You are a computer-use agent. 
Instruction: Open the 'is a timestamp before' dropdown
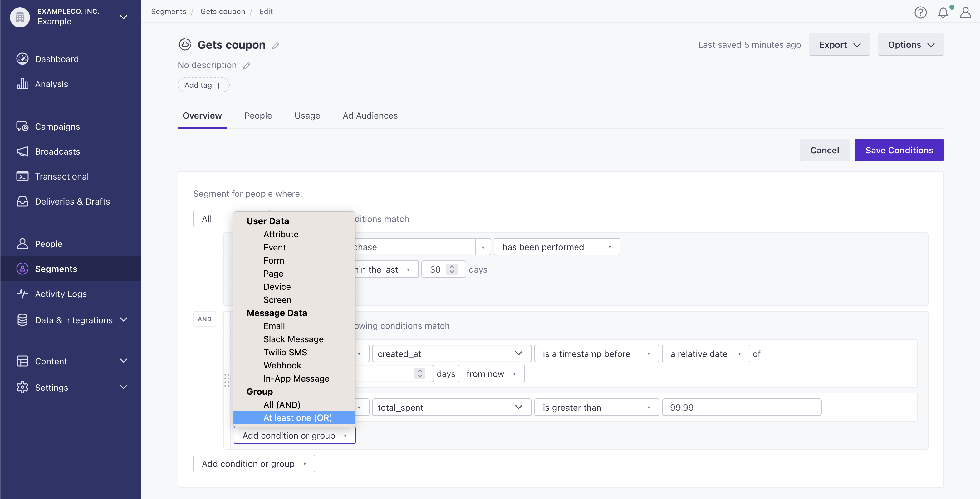[x=596, y=353]
